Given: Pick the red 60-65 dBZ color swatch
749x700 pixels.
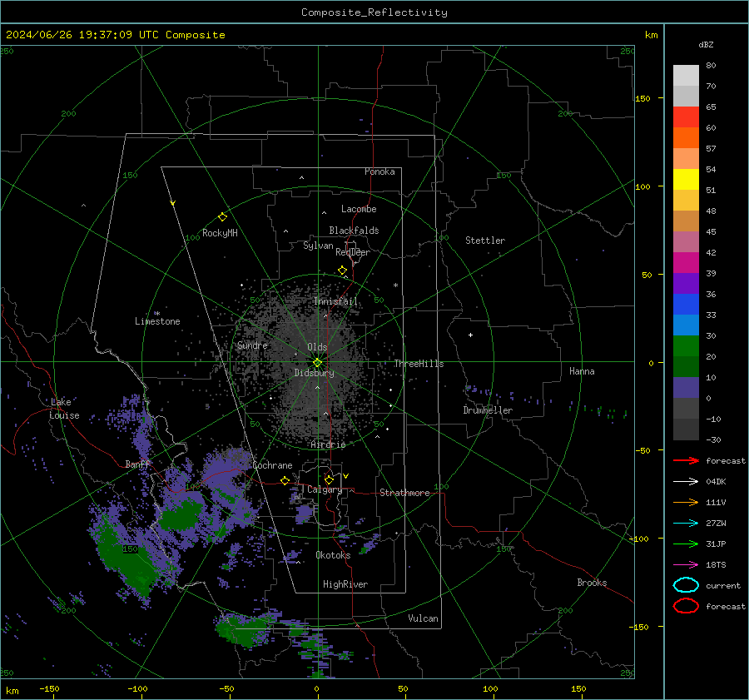Looking at the screenshot, I should [x=686, y=117].
